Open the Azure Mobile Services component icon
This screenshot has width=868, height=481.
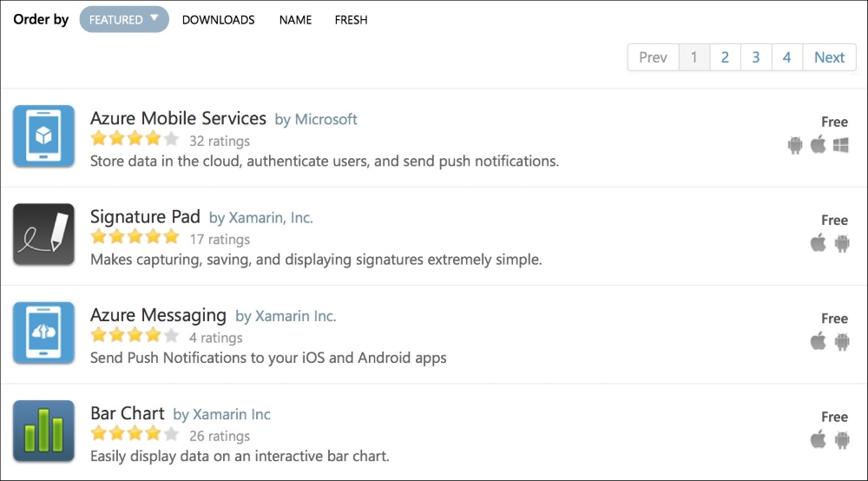(x=43, y=136)
